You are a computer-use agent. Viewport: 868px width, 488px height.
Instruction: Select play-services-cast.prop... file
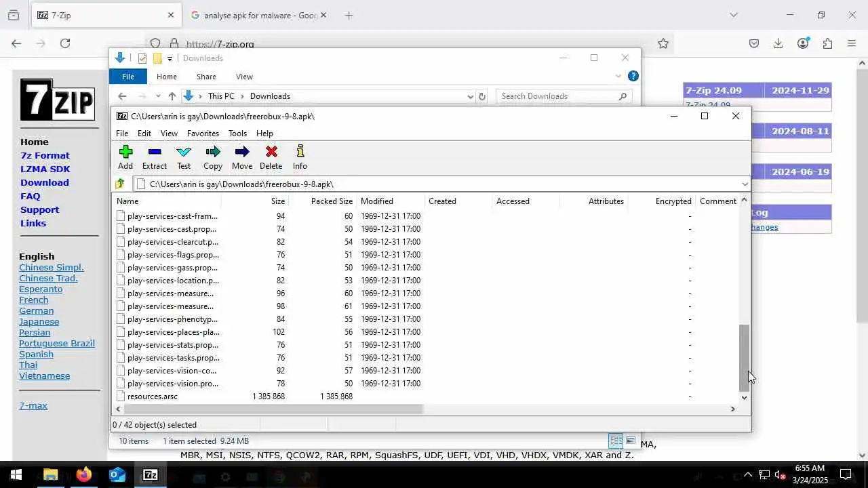172,229
